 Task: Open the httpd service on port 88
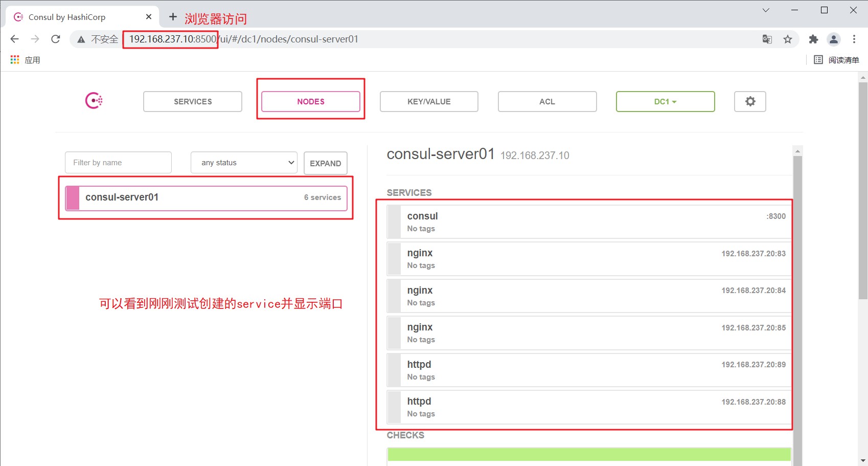coord(589,407)
